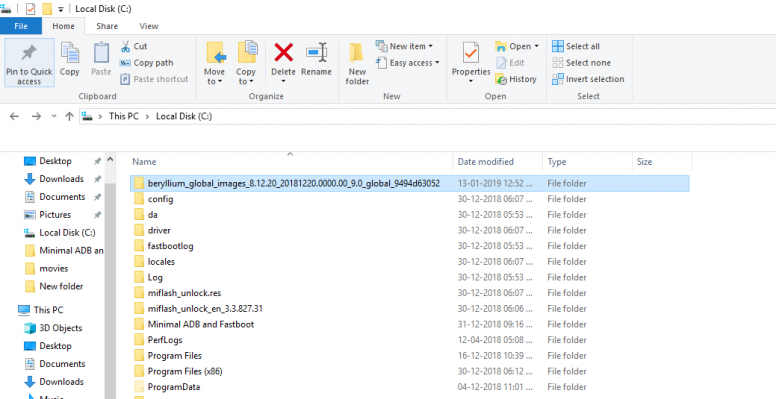Go back with the left arrow

click(x=14, y=116)
